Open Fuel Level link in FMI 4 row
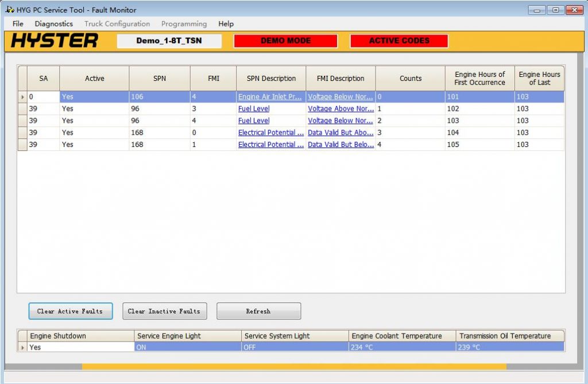 click(x=254, y=121)
